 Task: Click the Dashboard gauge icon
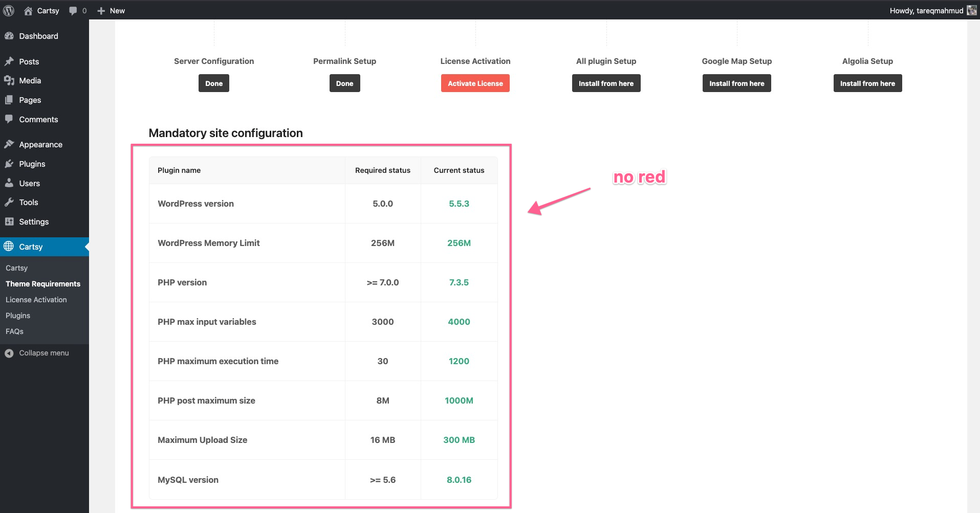pos(9,36)
